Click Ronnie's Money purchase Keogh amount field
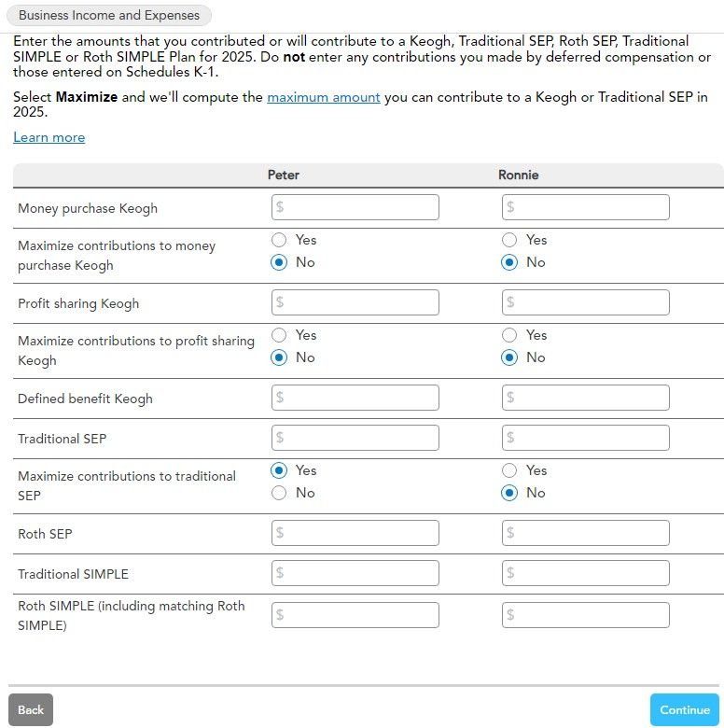 (x=585, y=207)
